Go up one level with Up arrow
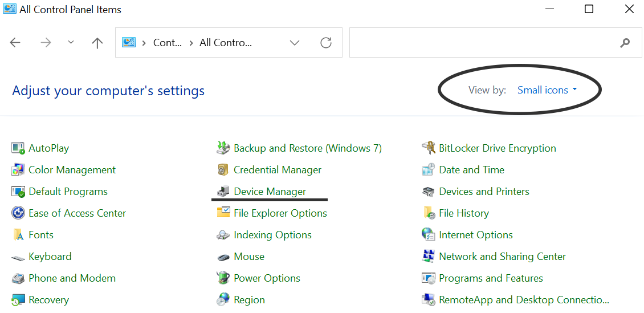The image size is (644, 313). pos(97,43)
